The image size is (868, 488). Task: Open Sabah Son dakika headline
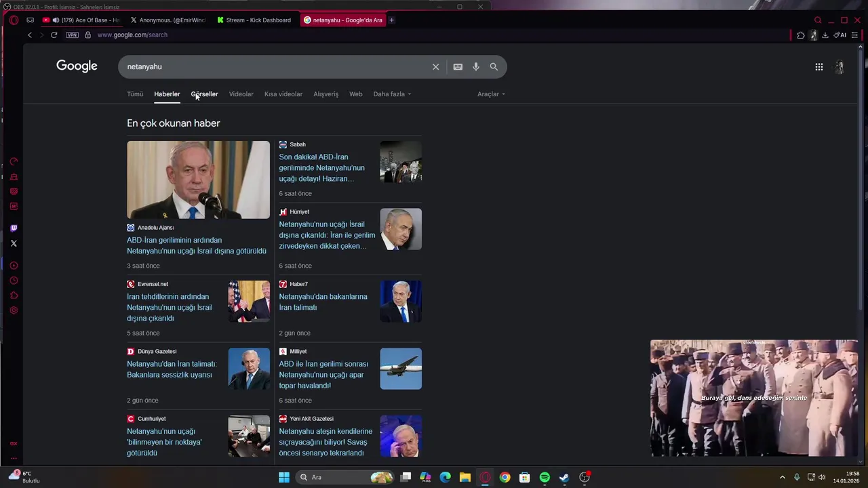(321, 168)
